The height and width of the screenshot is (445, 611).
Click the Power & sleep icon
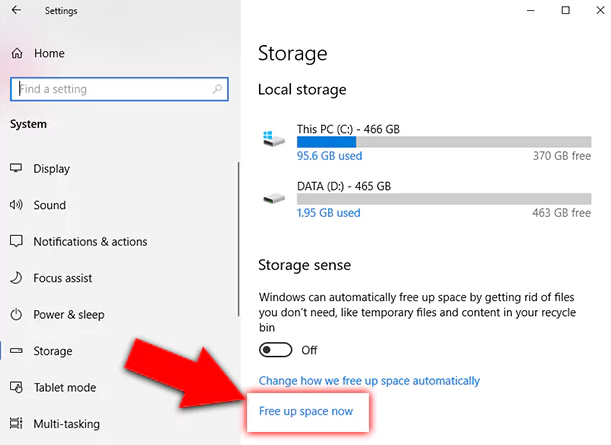point(16,314)
